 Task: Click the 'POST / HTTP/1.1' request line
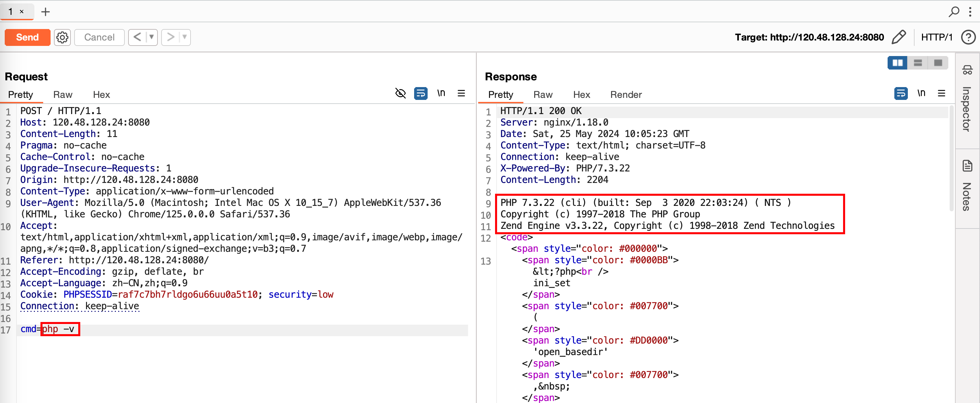pos(61,111)
